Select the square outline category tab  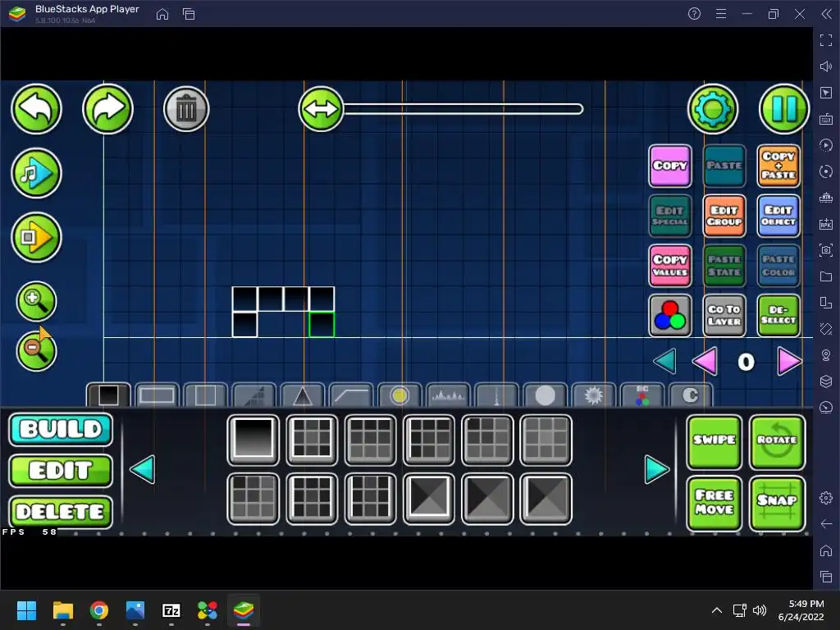click(x=205, y=395)
